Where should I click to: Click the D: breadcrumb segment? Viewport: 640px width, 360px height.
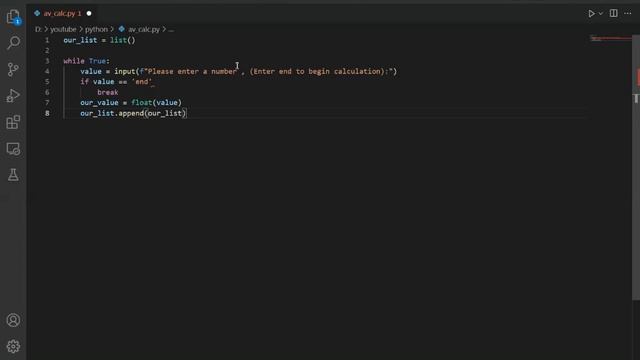click(x=38, y=29)
